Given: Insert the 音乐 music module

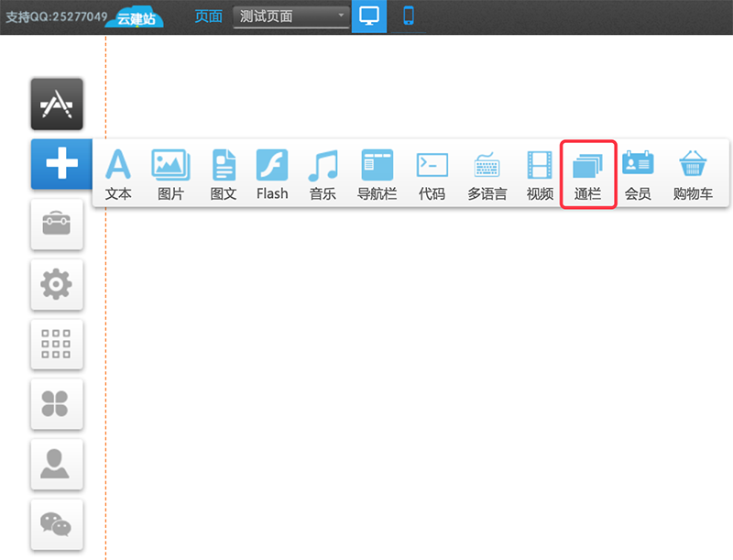Looking at the screenshot, I should (x=323, y=174).
